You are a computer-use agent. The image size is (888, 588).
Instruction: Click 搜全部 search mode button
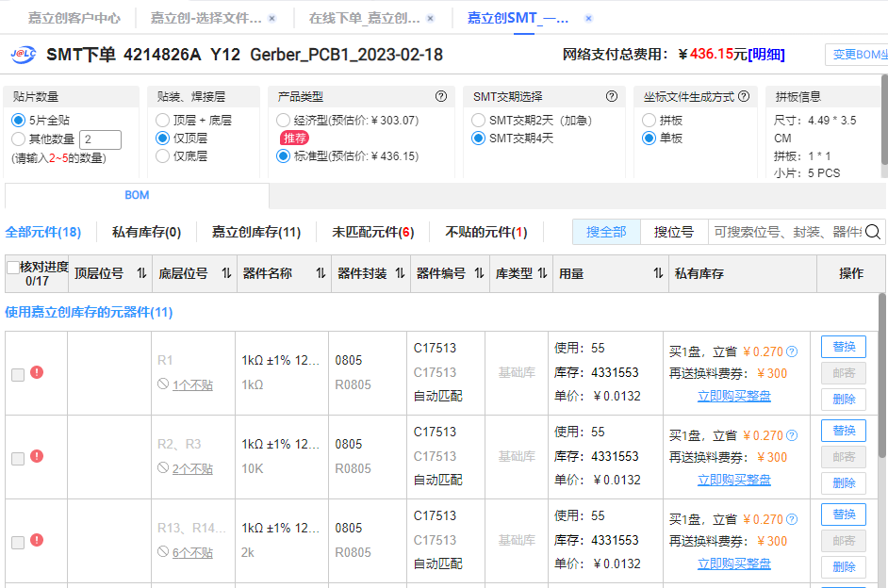pos(606,232)
